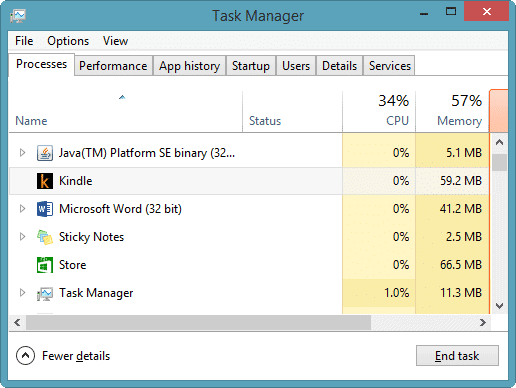Select the Processes tab
Image resolution: width=516 pixels, height=388 pixels.
pos(41,64)
